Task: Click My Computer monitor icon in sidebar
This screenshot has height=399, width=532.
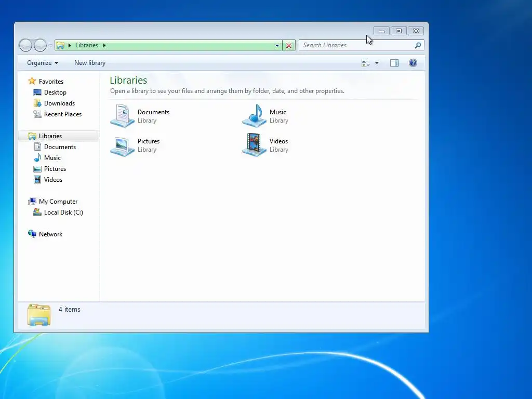Action: click(x=32, y=202)
